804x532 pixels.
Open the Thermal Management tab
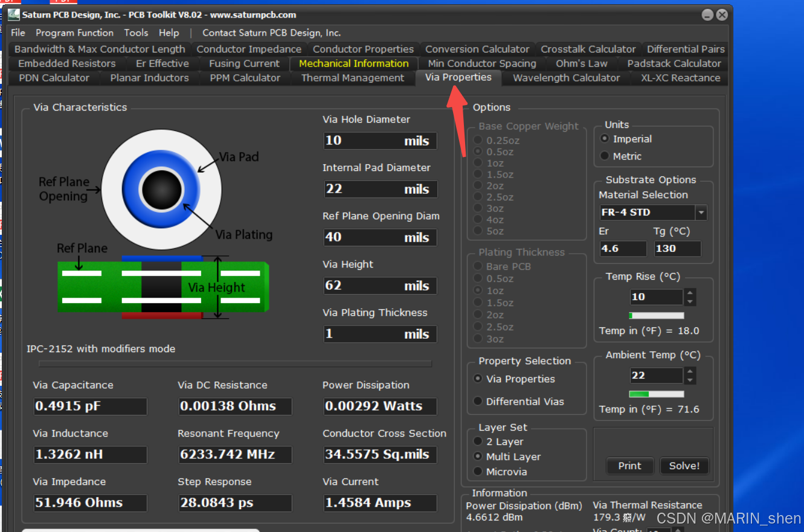tap(353, 78)
